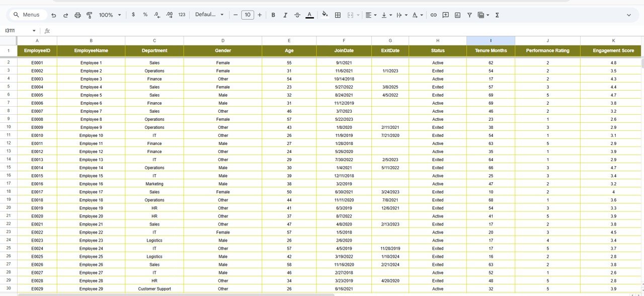The height and width of the screenshot is (296, 644).
Task: Create a filter
Action: pos(469,15)
